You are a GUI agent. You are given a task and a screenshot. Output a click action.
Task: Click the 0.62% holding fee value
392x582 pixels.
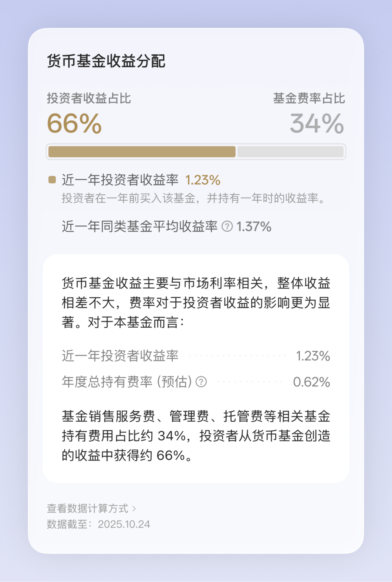(312, 382)
